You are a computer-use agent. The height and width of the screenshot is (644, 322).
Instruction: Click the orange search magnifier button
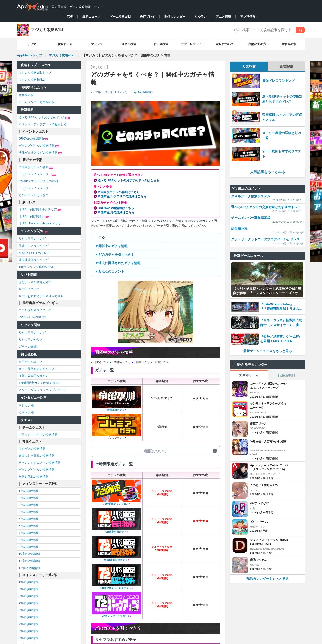pyautogui.click(x=300, y=30)
